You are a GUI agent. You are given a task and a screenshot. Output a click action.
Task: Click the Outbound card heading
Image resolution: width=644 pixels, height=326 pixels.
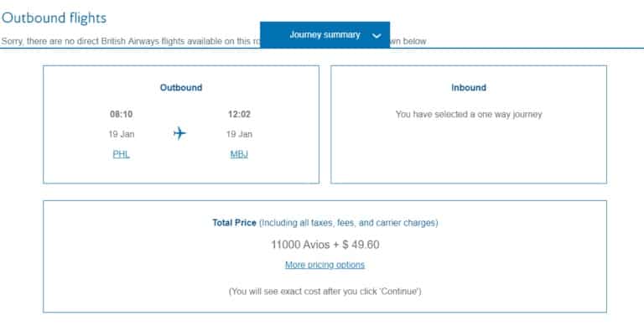click(181, 87)
